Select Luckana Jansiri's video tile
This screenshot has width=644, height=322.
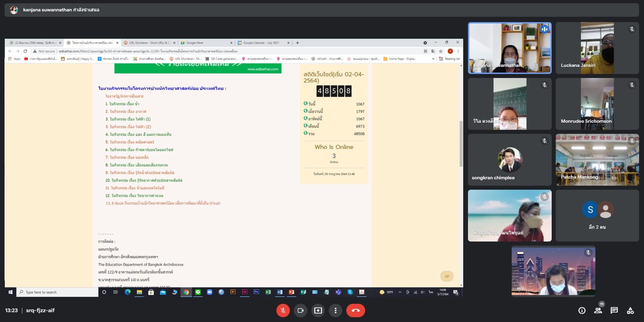coord(597,48)
